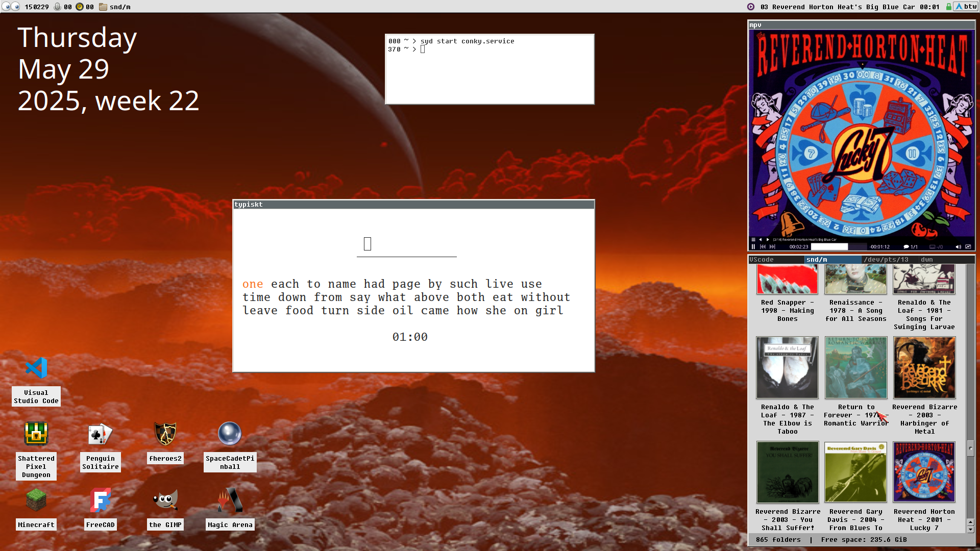Click the top bar clock 150229
This screenshot has width=980, height=551.
[x=37, y=7]
